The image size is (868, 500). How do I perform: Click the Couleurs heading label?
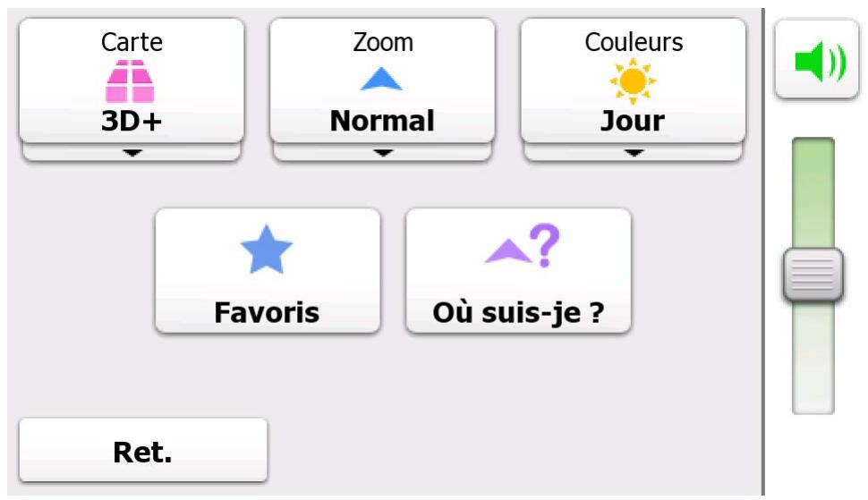pos(634,42)
